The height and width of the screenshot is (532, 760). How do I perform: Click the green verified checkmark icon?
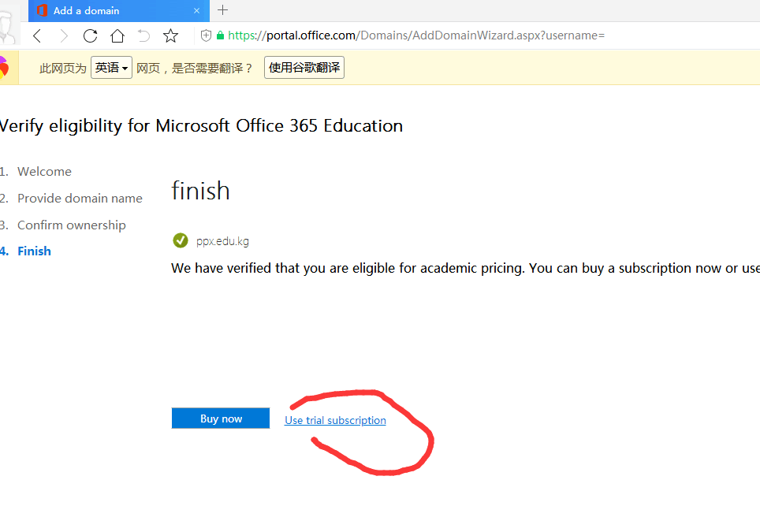click(181, 240)
